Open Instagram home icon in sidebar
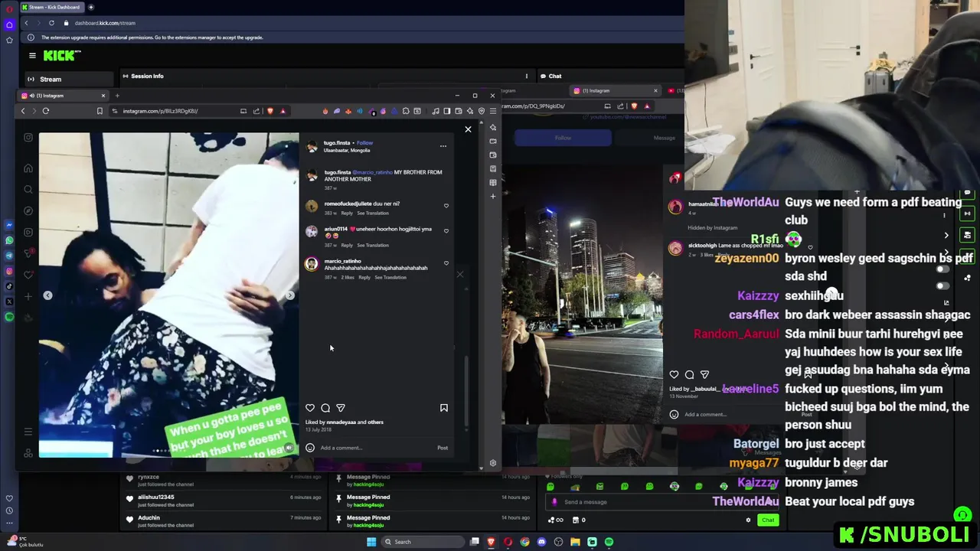Viewport: 980px width, 551px height. 28,168
